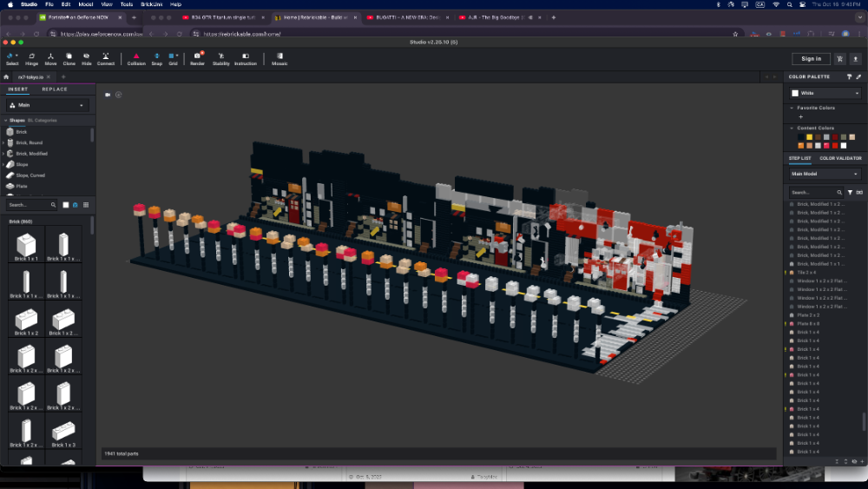Click the filter icon in Step List
The width and height of the screenshot is (868, 489).
(851, 193)
